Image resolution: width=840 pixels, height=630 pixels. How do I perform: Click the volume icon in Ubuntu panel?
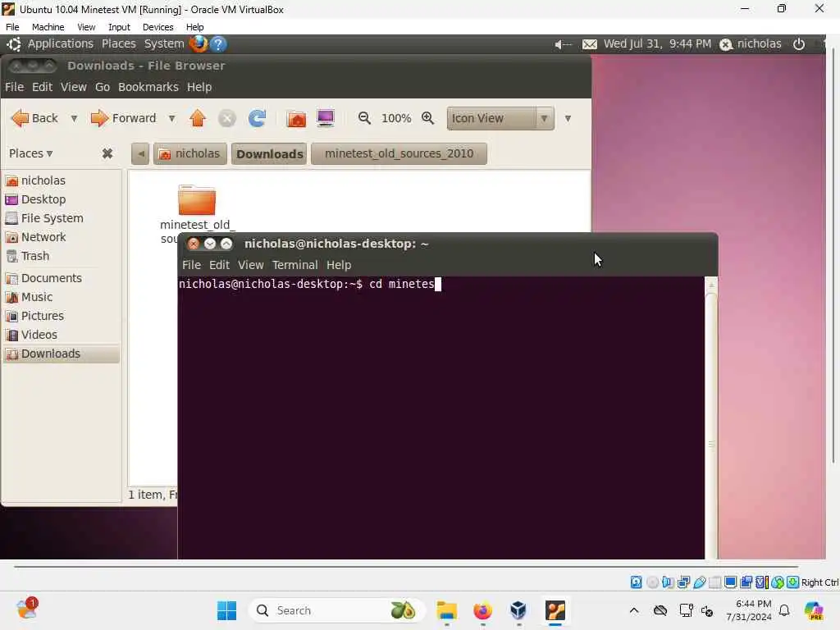[563, 44]
